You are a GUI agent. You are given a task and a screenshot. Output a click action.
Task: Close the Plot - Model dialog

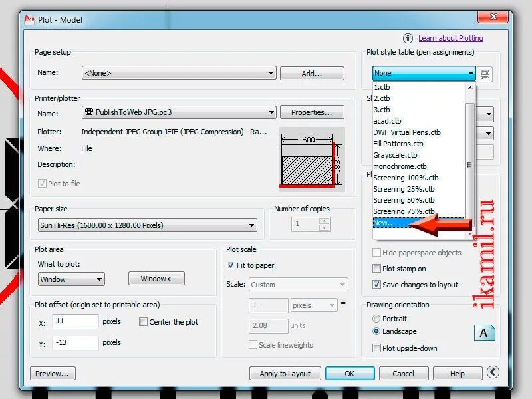pos(493,17)
